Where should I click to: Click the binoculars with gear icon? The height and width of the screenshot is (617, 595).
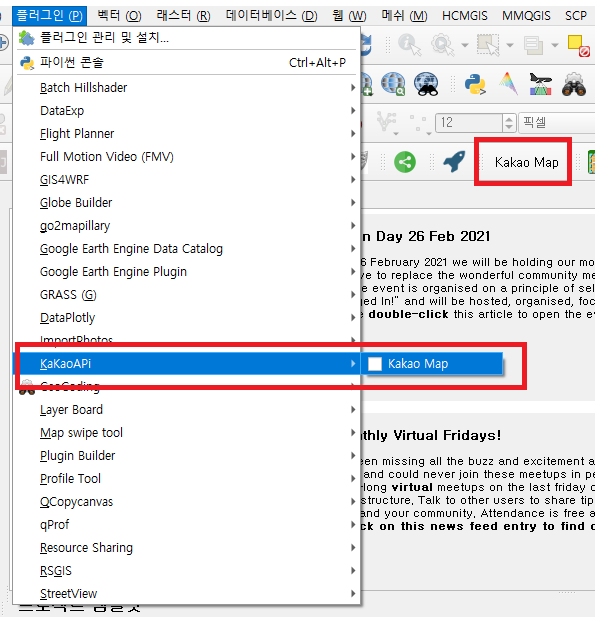click(x=574, y=84)
